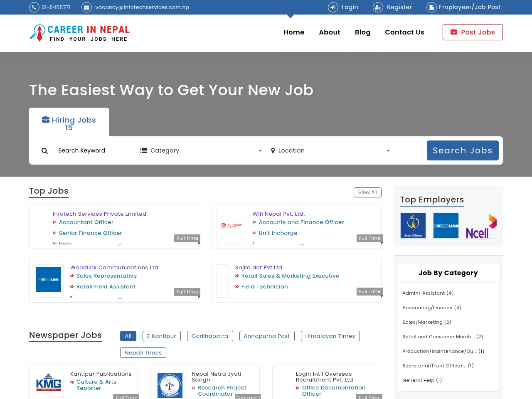Open the Home menu item
This screenshot has width=532, height=399.
[x=294, y=32]
